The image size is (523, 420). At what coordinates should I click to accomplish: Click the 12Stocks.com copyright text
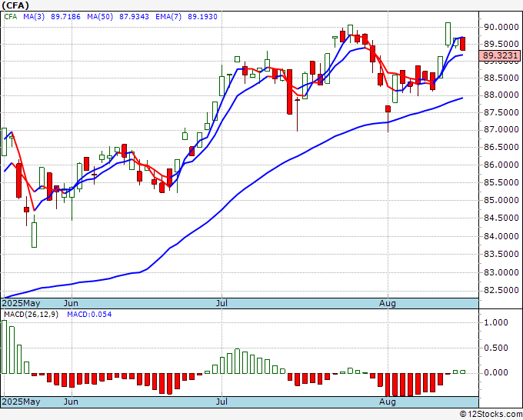[x=491, y=415]
